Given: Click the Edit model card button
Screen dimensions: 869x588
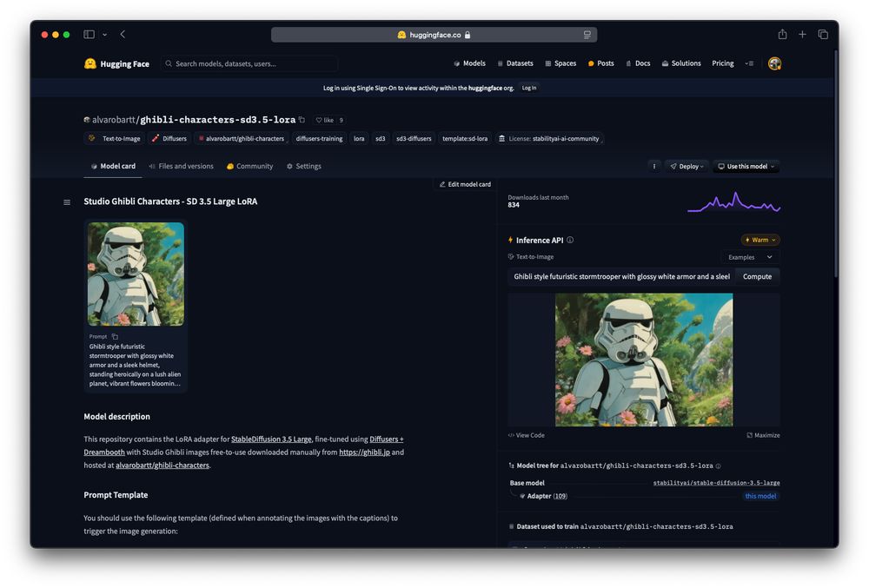Looking at the screenshot, I should point(465,184).
